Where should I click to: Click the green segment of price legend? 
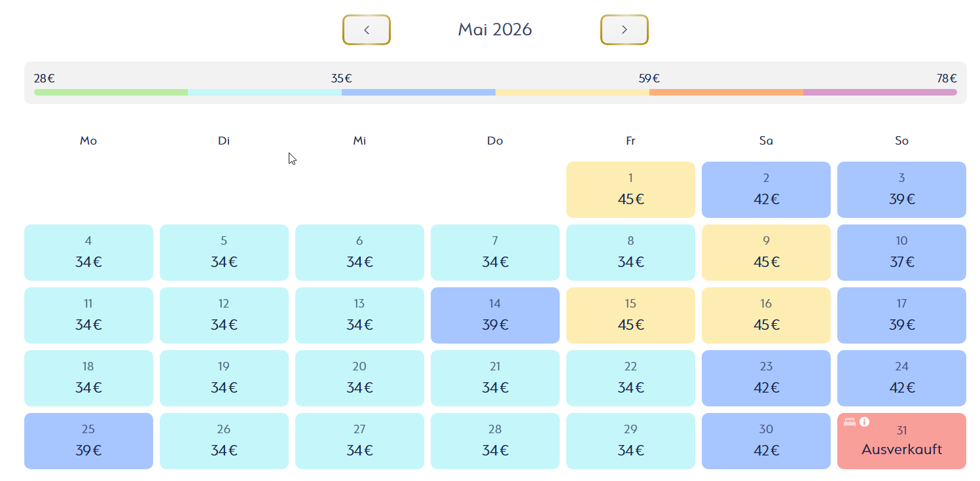coord(111,92)
